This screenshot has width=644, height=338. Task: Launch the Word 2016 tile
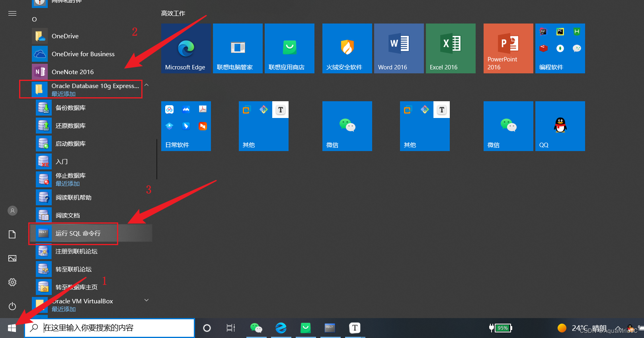(399, 48)
